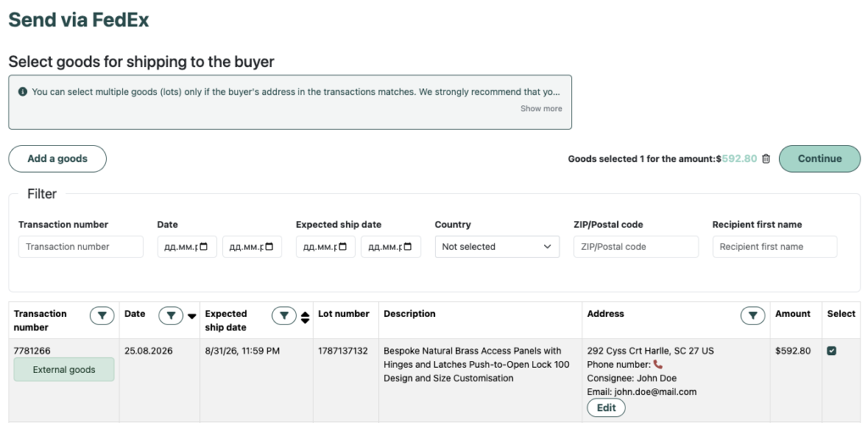The image size is (868, 423).
Task: Toggle Expected ship date sort arrows
Action: point(305,317)
